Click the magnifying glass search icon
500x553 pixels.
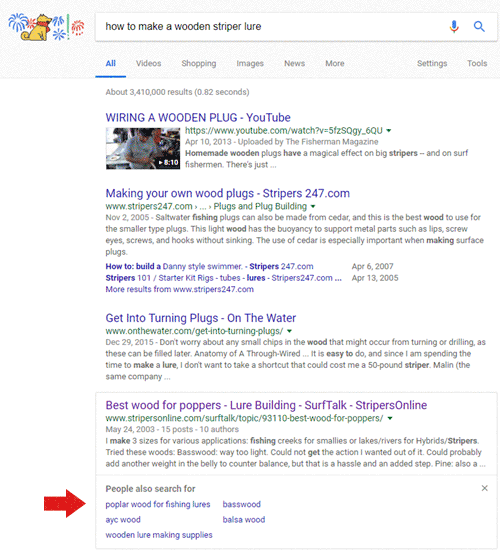[479, 26]
